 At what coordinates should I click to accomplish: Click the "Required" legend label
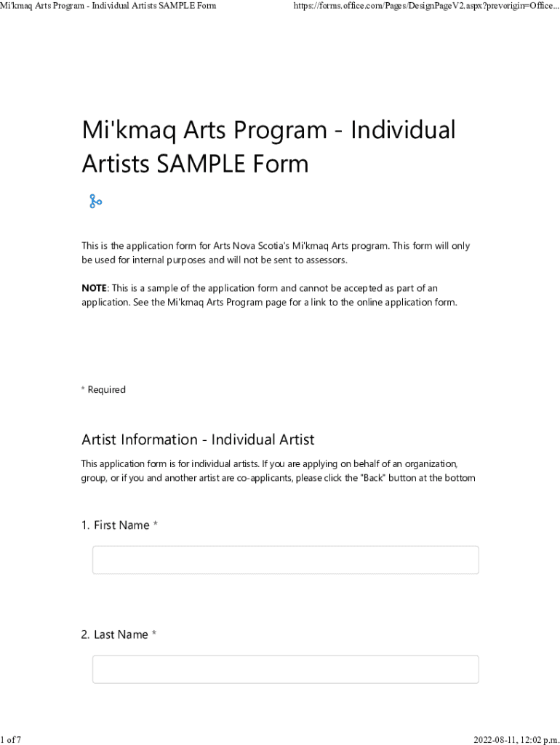click(106, 390)
